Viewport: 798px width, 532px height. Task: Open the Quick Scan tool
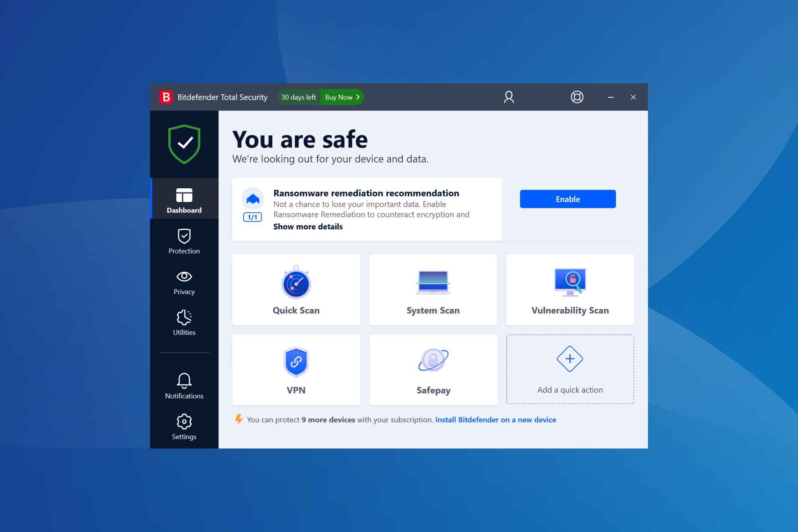pos(296,289)
